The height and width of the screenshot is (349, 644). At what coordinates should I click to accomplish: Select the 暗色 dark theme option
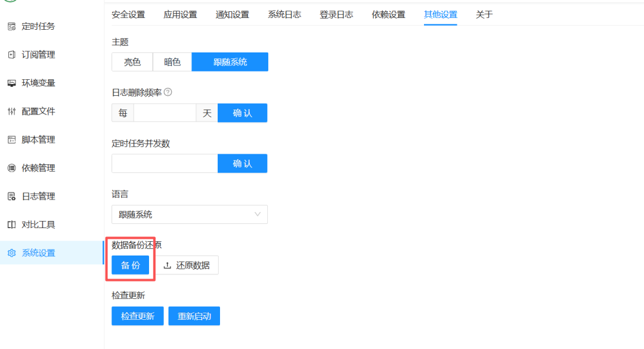click(x=172, y=61)
